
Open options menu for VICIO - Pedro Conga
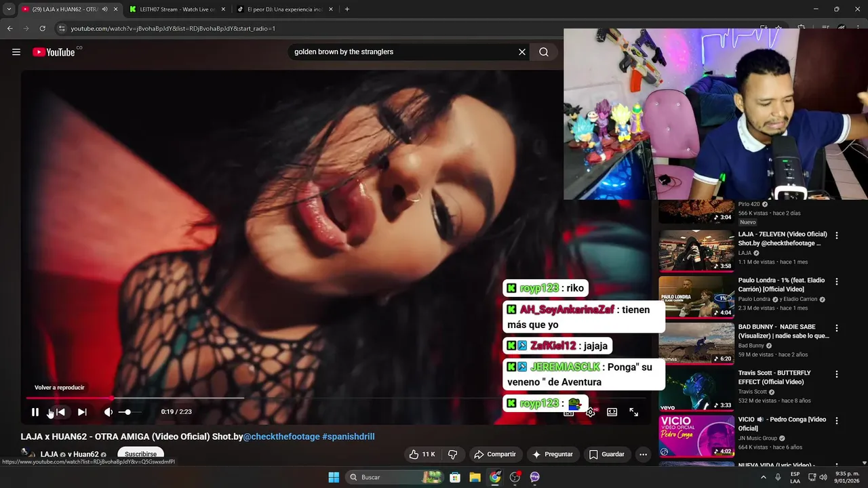click(x=837, y=420)
